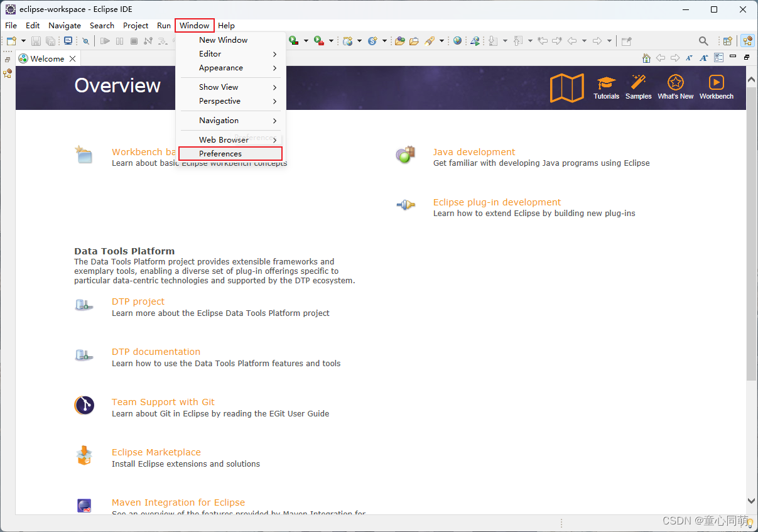This screenshot has width=758, height=532.
Task: Close the Welcome tab
Action: pyautogui.click(x=73, y=58)
